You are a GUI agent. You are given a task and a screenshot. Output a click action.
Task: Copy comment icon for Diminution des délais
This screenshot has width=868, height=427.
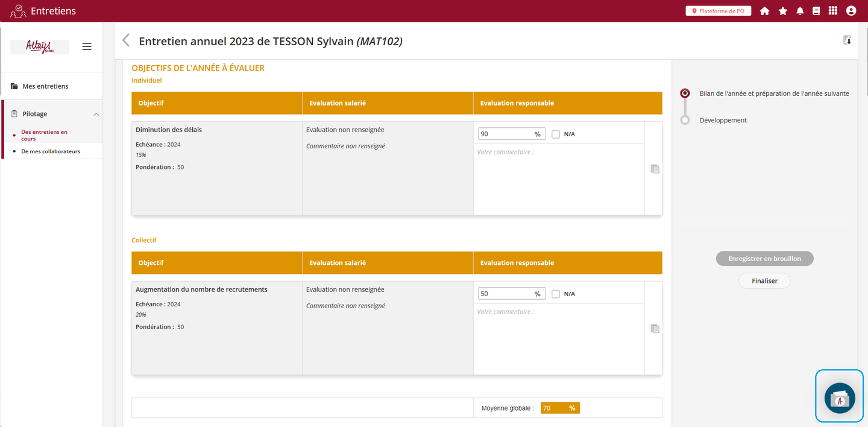tap(655, 169)
